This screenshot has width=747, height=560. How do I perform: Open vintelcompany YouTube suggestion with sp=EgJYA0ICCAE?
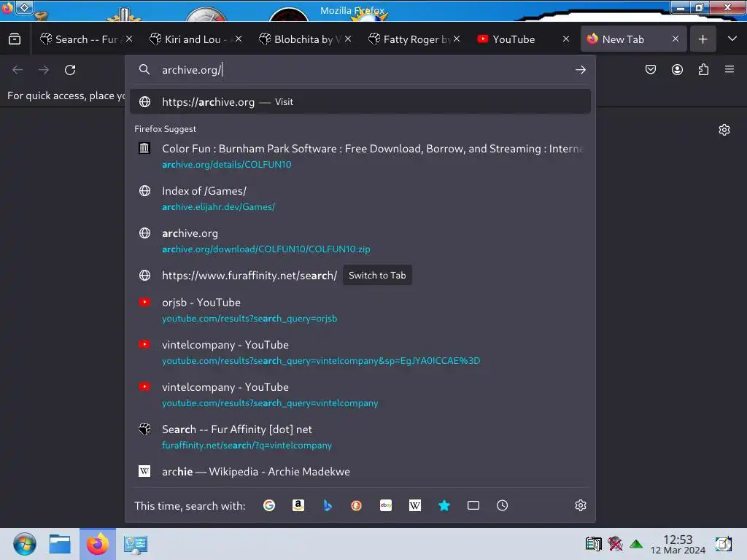(360, 352)
